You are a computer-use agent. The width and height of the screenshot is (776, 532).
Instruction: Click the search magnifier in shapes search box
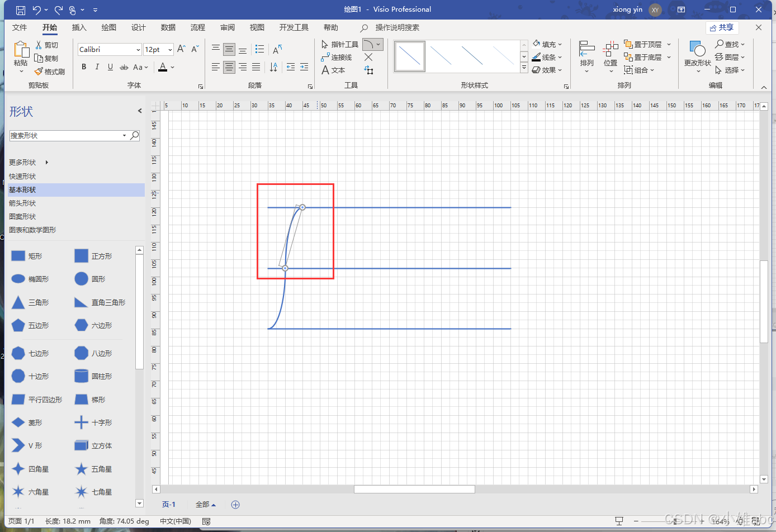134,135
